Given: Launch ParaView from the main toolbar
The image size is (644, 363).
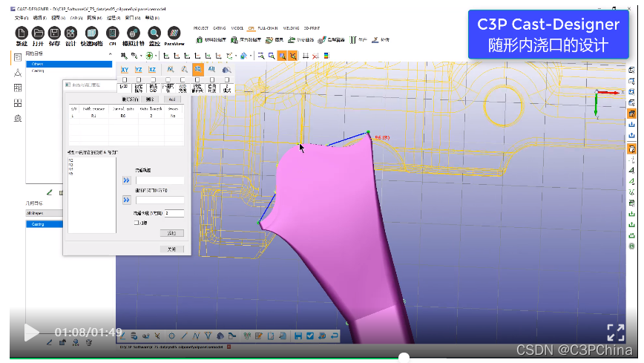Looking at the screenshot, I should 174,33.
